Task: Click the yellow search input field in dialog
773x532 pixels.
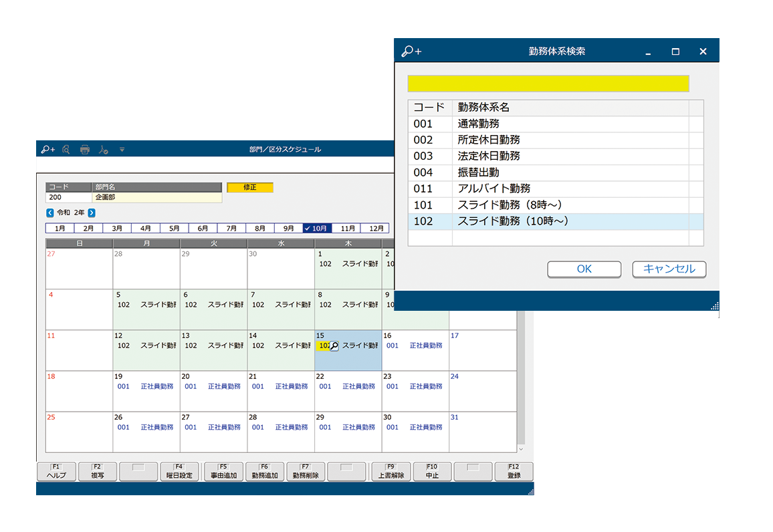Action: tap(548, 84)
